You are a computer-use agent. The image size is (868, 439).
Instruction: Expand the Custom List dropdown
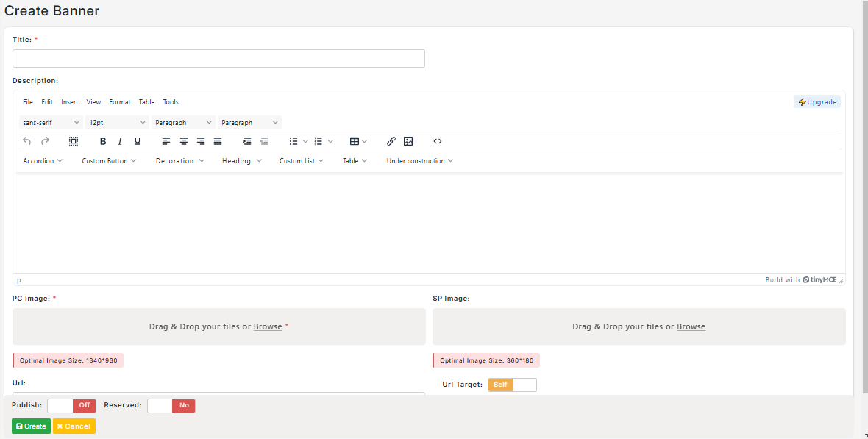(301, 160)
